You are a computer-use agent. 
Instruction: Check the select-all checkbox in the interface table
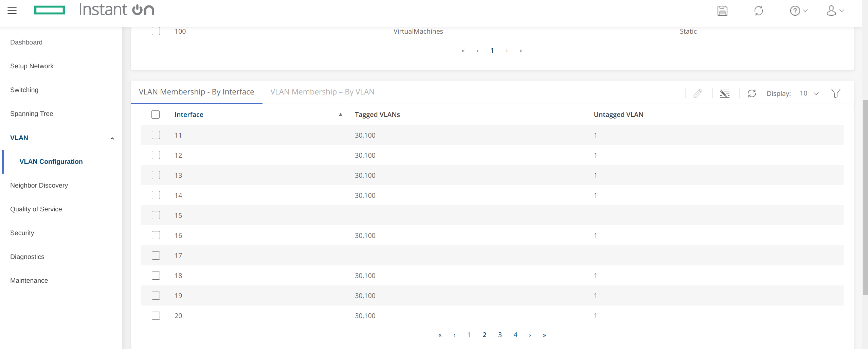156,115
